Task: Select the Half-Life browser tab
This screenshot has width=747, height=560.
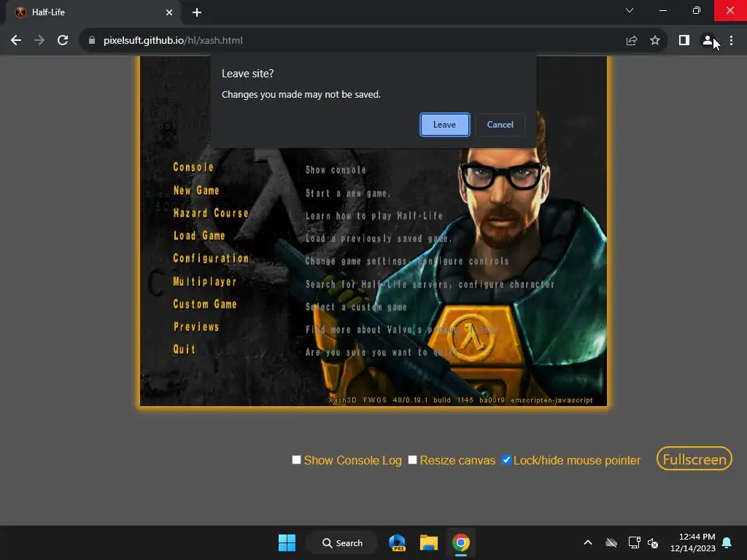Action: 93,12
